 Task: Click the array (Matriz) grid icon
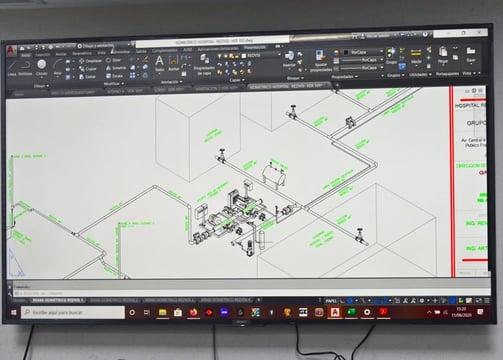point(133,75)
